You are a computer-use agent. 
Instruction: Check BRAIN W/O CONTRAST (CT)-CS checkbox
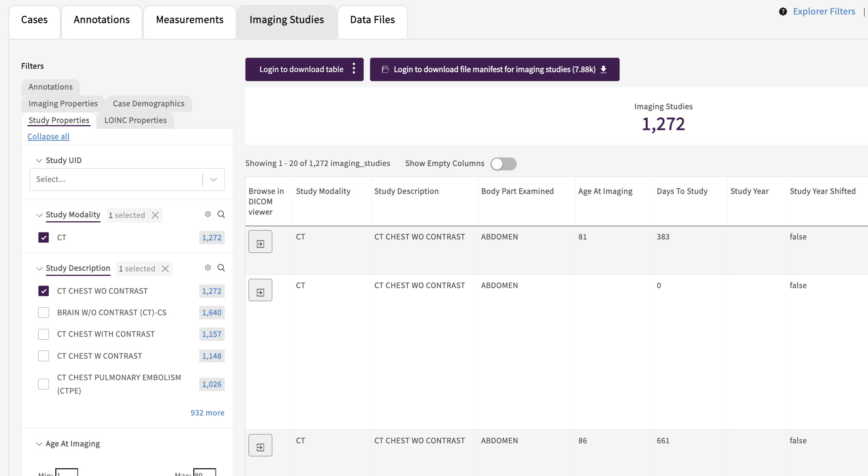click(x=43, y=313)
